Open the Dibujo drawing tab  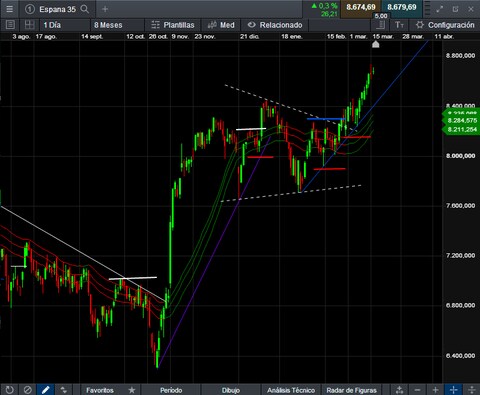click(x=231, y=390)
